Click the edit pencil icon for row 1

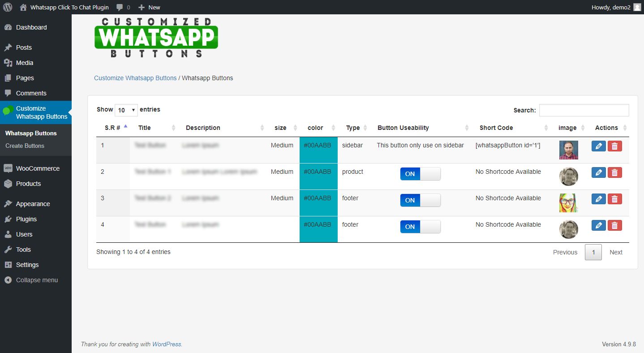point(598,146)
